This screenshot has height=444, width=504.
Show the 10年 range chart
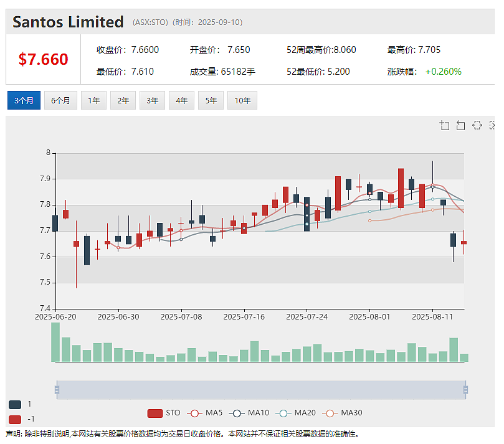click(x=242, y=100)
